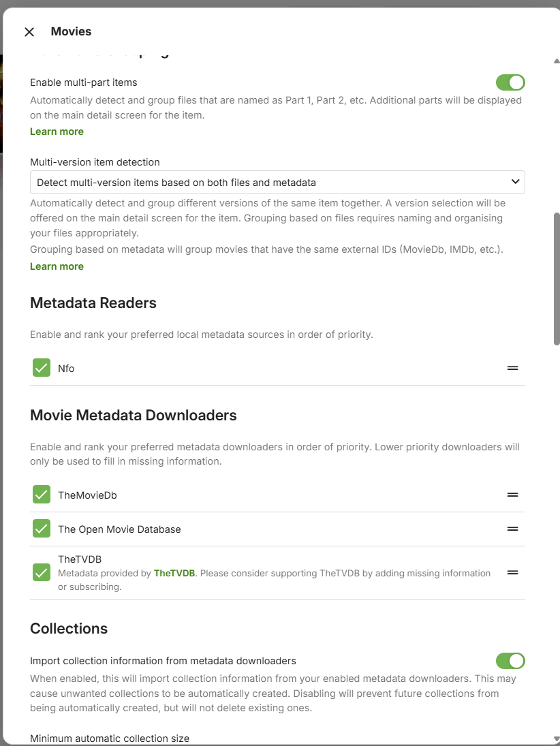The width and height of the screenshot is (560, 746).
Task: Toggle import collection information switch
Action: click(x=510, y=661)
